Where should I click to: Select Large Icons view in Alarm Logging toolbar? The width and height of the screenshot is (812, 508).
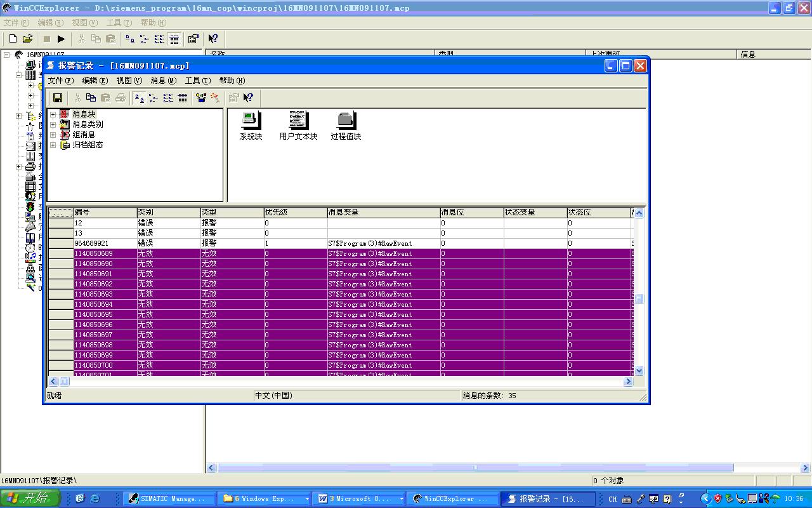click(x=140, y=98)
